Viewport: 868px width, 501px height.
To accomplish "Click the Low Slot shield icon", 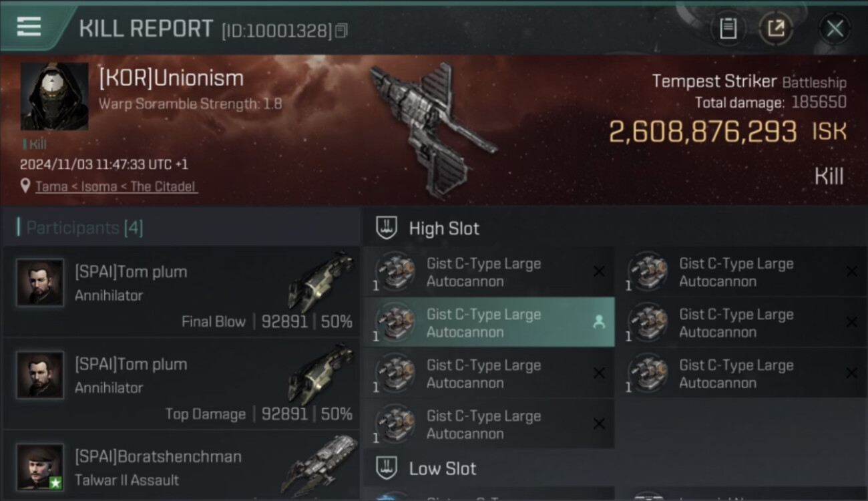I will click(387, 468).
